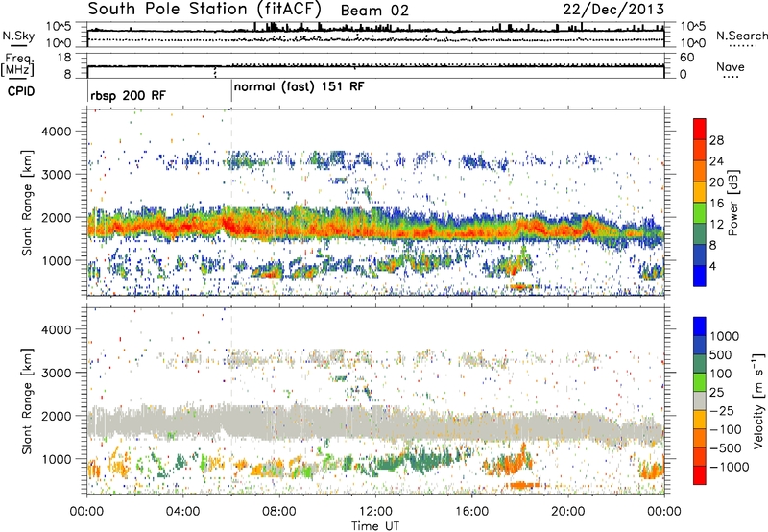
Task: Click the 'Velocity [m s-1]' color bar label
Action: [758, 399]
